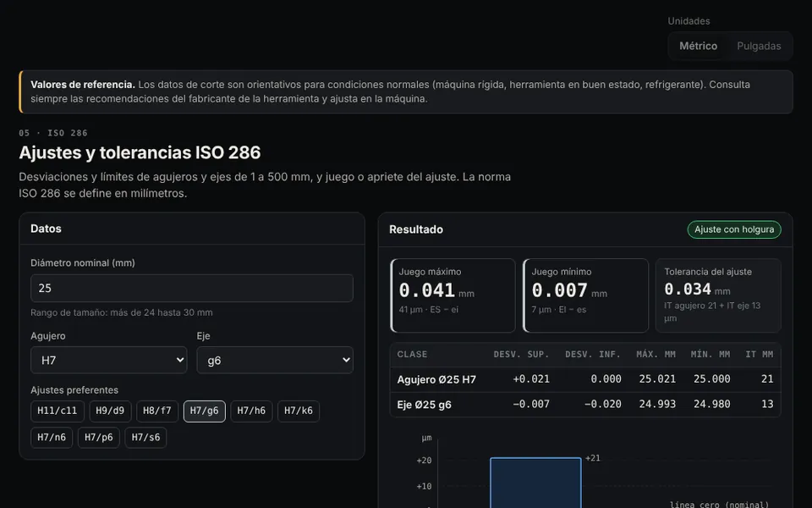
Task: Click the Rango de tamaño hint text
Action: point(122,312)
